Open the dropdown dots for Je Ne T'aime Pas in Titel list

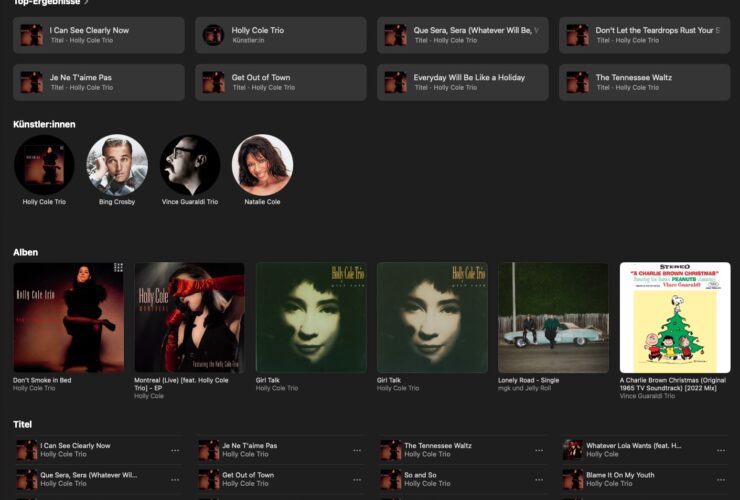point(357,450)
